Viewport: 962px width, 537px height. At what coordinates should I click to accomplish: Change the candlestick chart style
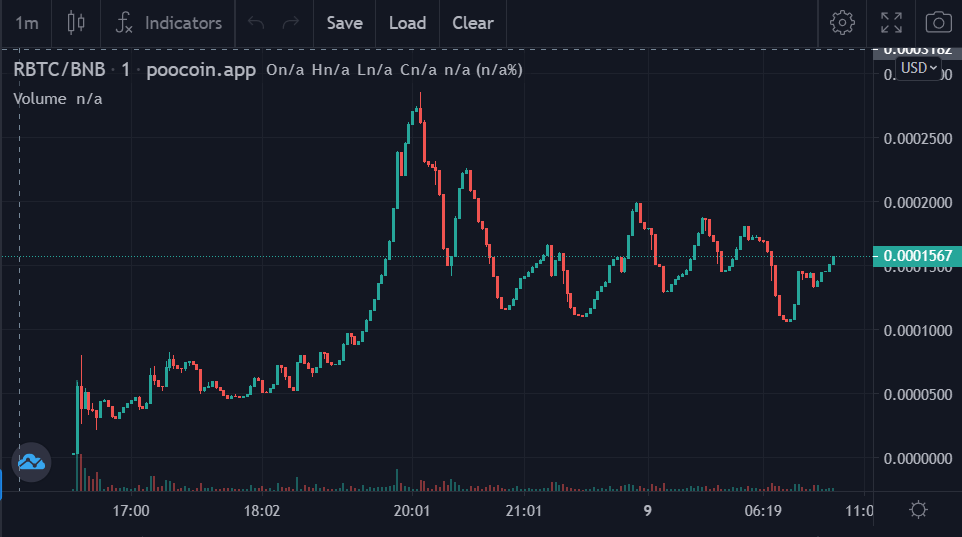tap(76, 23)
